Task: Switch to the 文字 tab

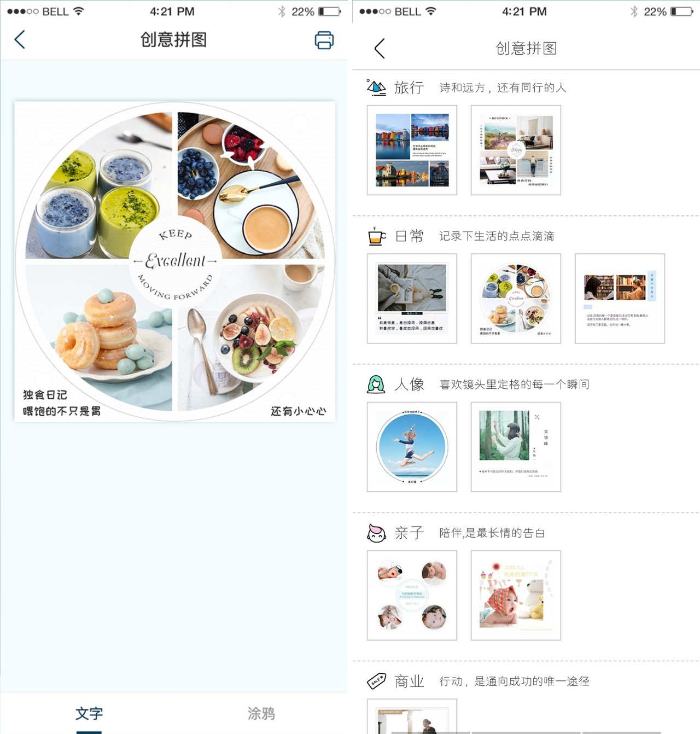Action: coord(89,713)
